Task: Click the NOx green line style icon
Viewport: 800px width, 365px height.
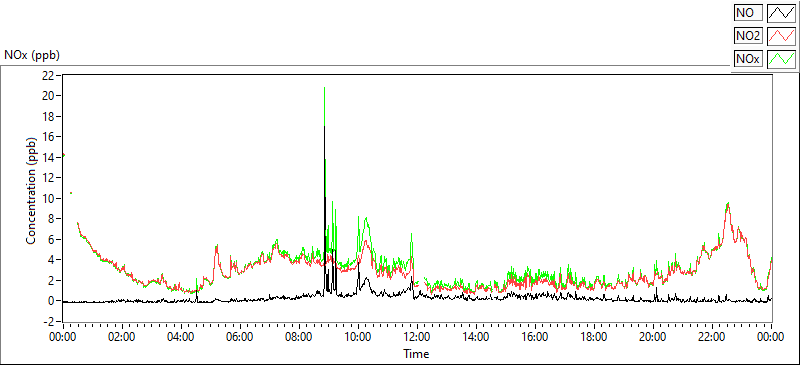Action: 781,59
